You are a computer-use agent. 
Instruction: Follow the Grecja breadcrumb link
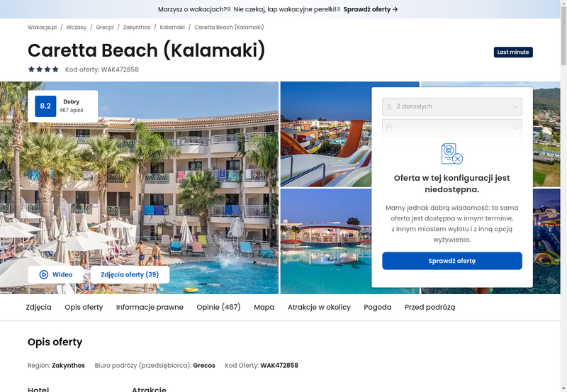coord(105,27)
